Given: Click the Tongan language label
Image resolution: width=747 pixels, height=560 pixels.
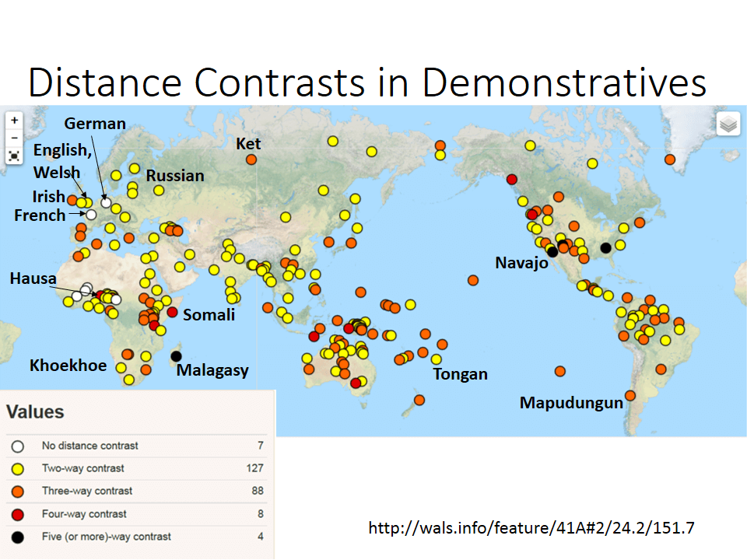Looking at the screenshot, I should tap(460, 374).
